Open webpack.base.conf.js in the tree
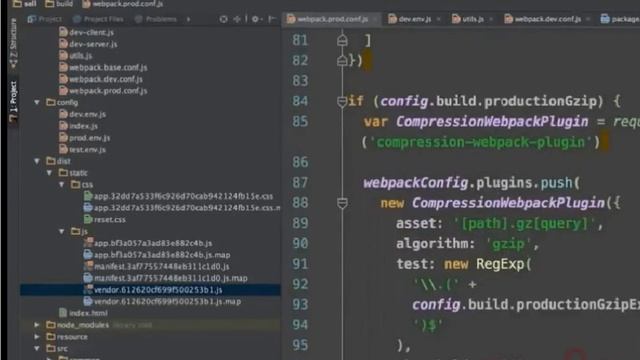This screenshot has width=640, height=360. point(108,67)
